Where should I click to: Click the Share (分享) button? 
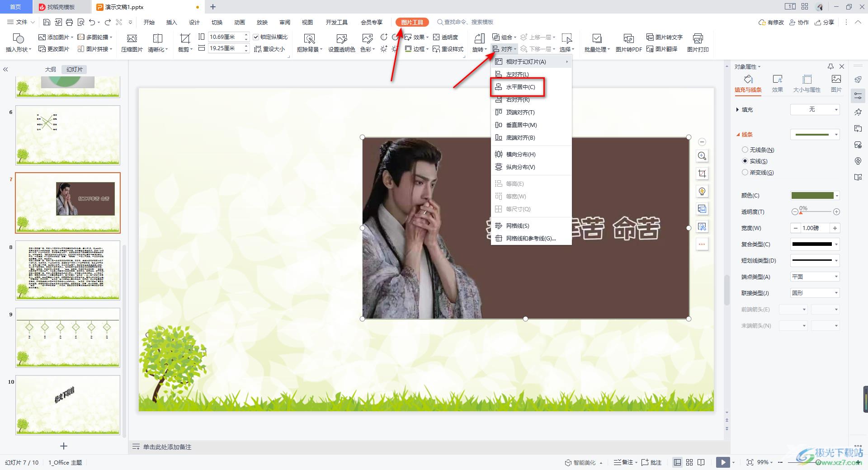click(x=824, y=22)
